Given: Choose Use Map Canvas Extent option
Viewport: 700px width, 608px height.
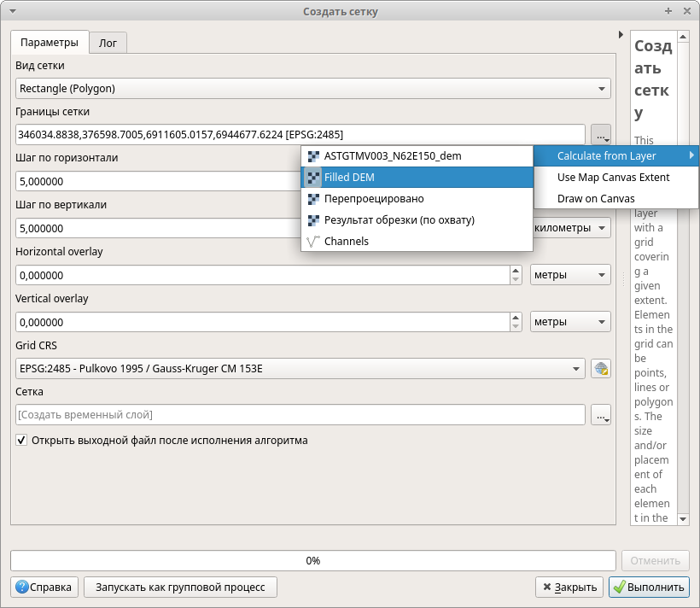Looking at the screenshot, I should point(613,178).
